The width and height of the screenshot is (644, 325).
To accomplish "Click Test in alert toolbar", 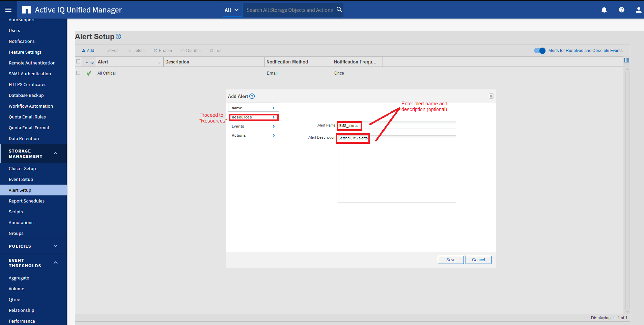I will [x=216, y=51].
